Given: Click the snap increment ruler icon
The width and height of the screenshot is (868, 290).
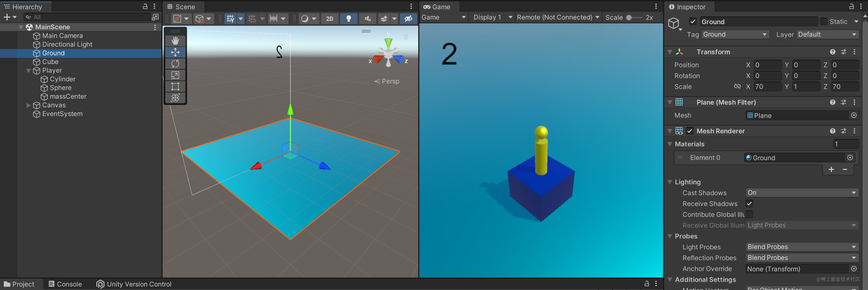Looking at the screenshot, I should tap(274, 18).
